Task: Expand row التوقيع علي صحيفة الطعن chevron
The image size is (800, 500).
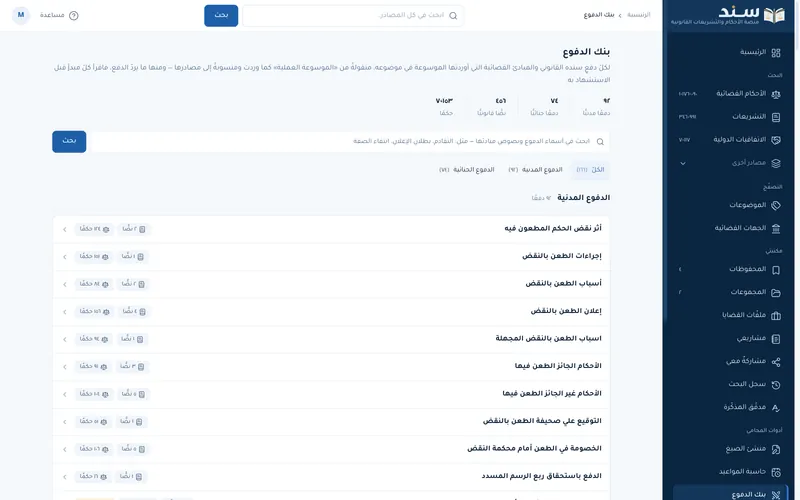Action: tap(65, 422)
